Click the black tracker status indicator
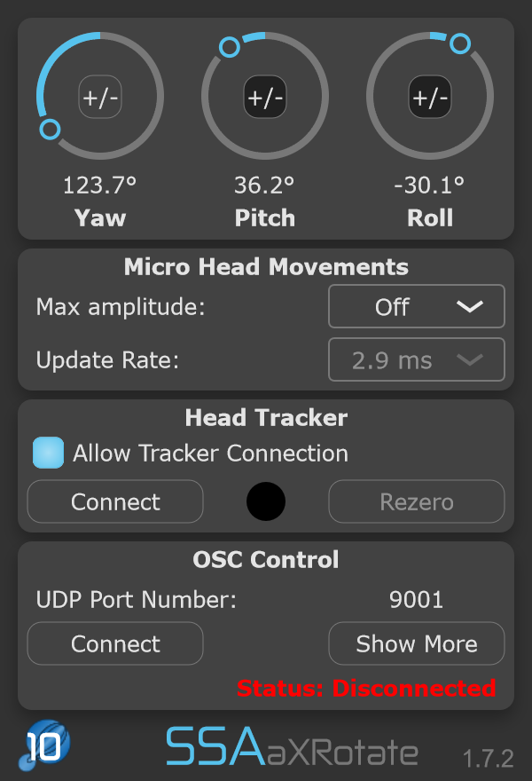 tap(266, 502)
